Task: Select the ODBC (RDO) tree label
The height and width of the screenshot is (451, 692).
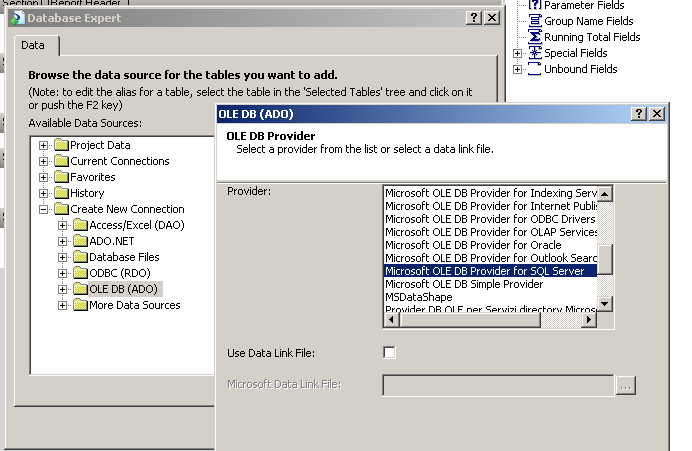Action: [x=120, y=273]
